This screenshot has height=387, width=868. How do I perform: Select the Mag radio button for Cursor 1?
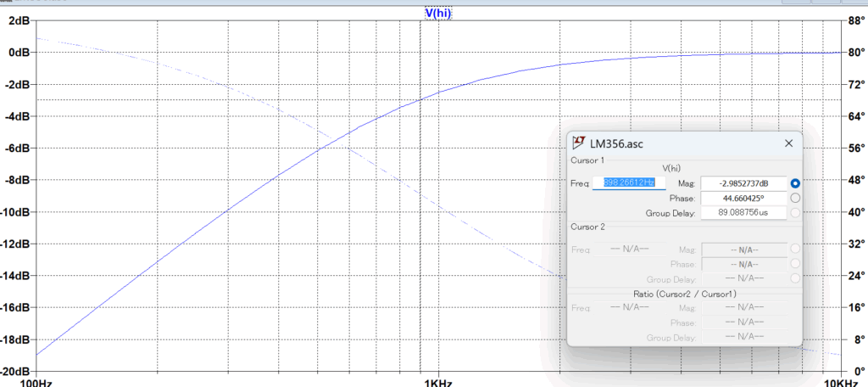[795, 182]
